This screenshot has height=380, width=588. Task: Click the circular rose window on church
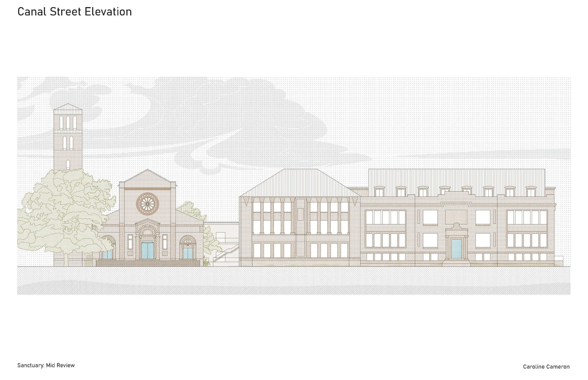pos(147,204)
